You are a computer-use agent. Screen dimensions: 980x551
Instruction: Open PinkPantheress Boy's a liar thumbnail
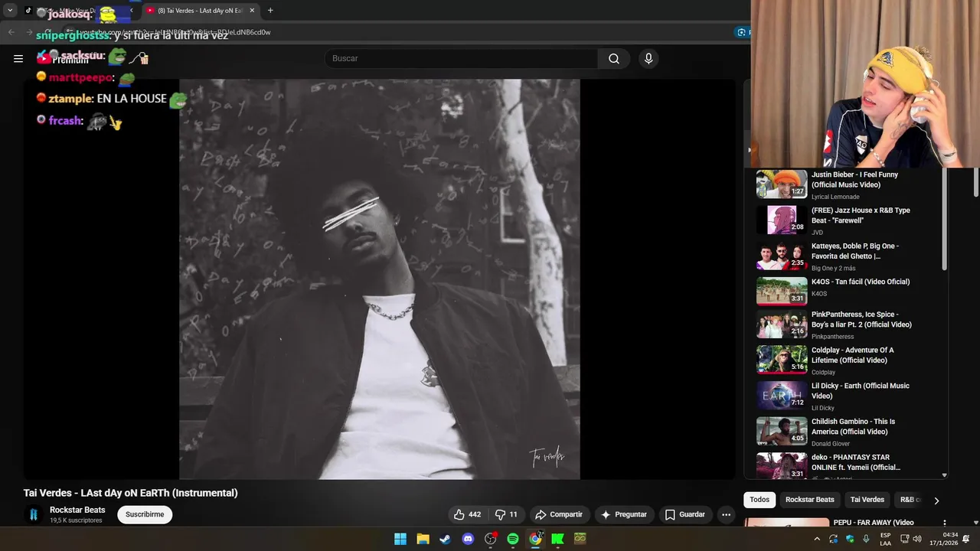782,324
